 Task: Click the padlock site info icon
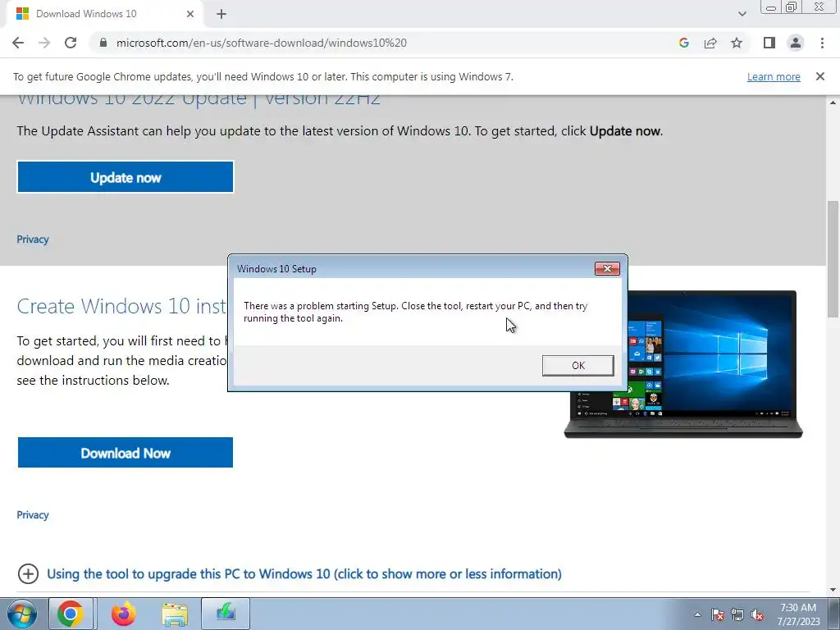pos(103,43)
